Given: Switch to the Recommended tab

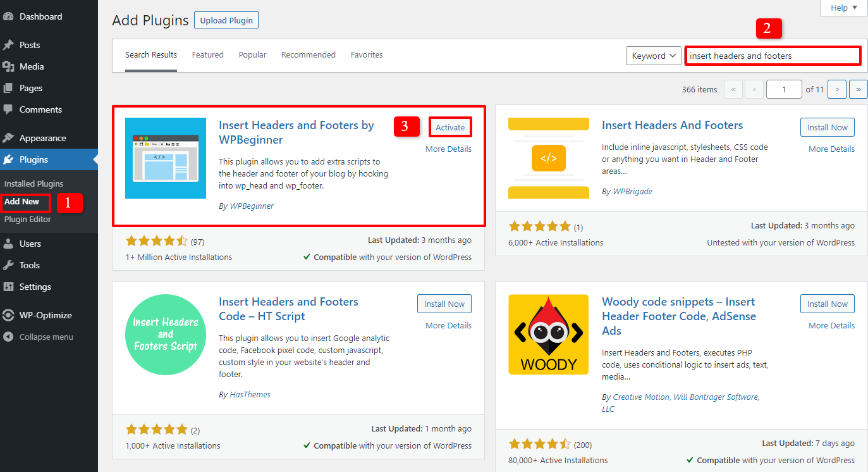Looking at the screenshot, I should pos(309,55).
